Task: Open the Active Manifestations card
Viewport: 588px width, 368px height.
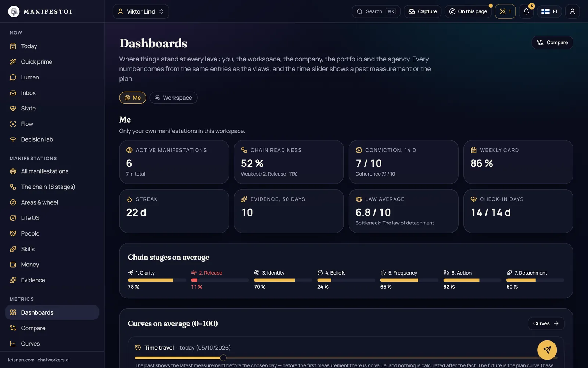Action: [174, 162]
